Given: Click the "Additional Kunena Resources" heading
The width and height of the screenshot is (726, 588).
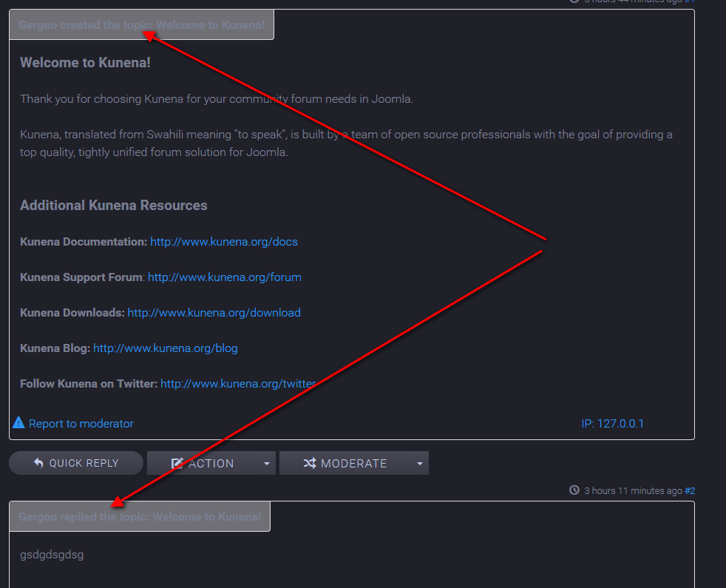Looking at the screenshot, I should (x=113, y=206).
